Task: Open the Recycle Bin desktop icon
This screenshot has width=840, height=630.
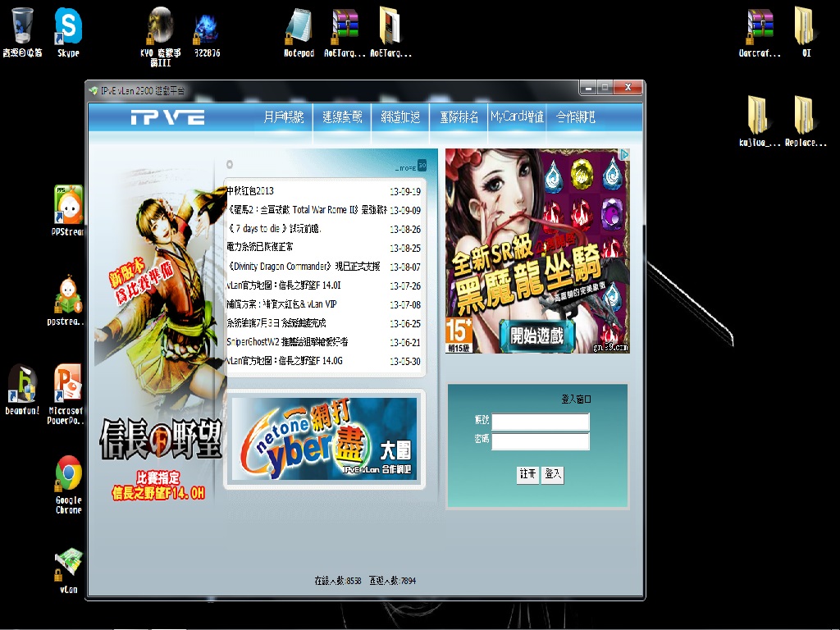Action: (x=22, y=32)
